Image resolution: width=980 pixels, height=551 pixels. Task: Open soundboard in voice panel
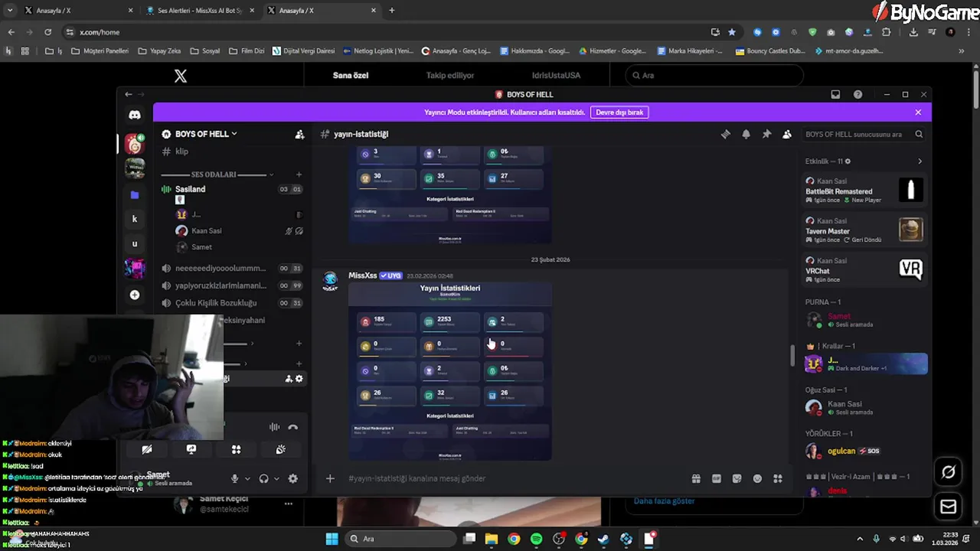(x=281, y=449)
